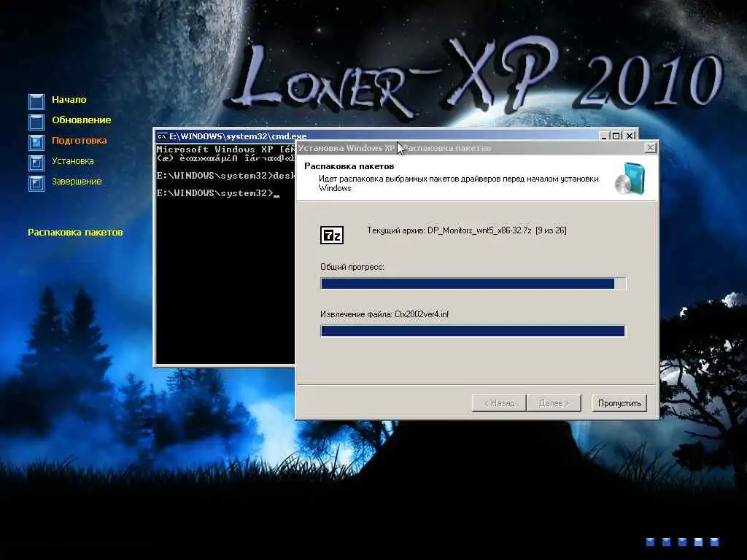Viewport: 747px width, 560px height.
Task: Select the Подготовка step label
Action: coord(79,141)
